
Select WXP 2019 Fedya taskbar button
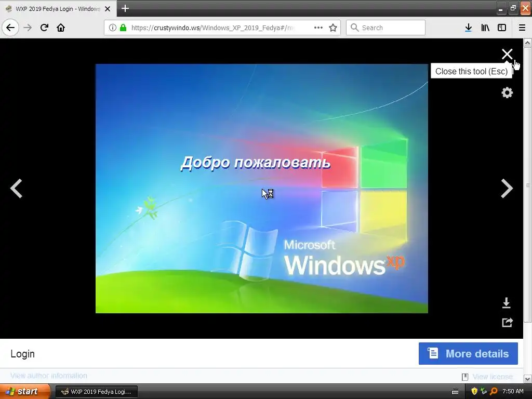pos(96,392)
